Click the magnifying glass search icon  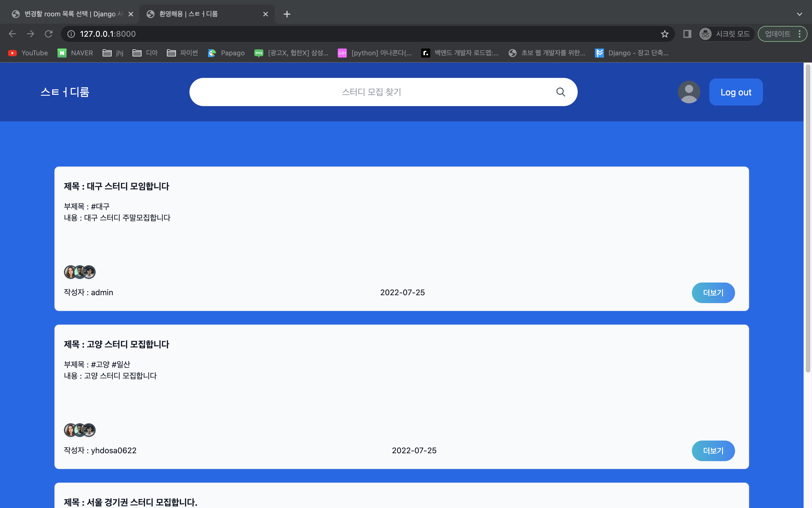[561, 92]
